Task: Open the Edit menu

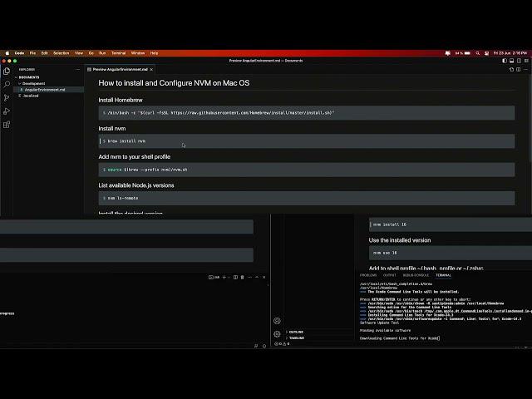Action: pos(44,53)
